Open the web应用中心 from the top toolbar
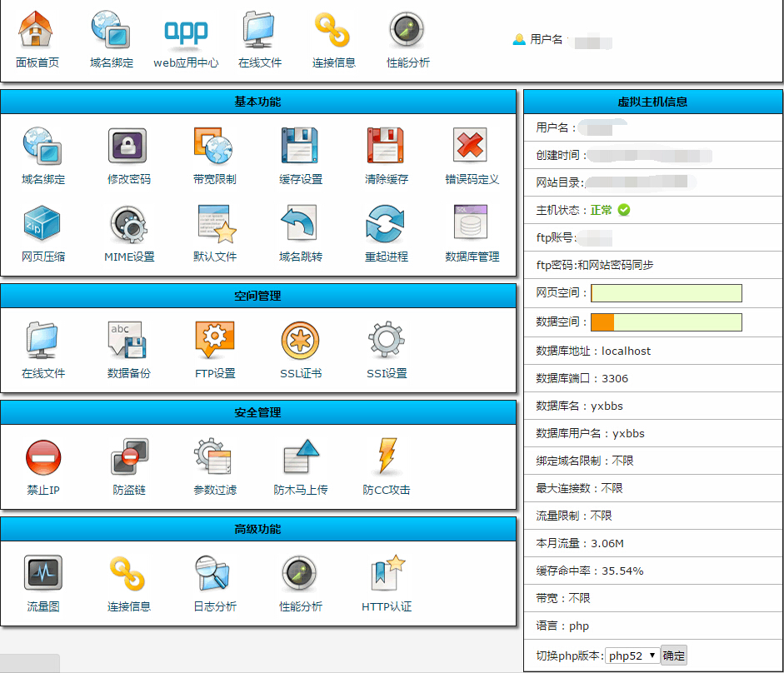 [x=185, y=37]
